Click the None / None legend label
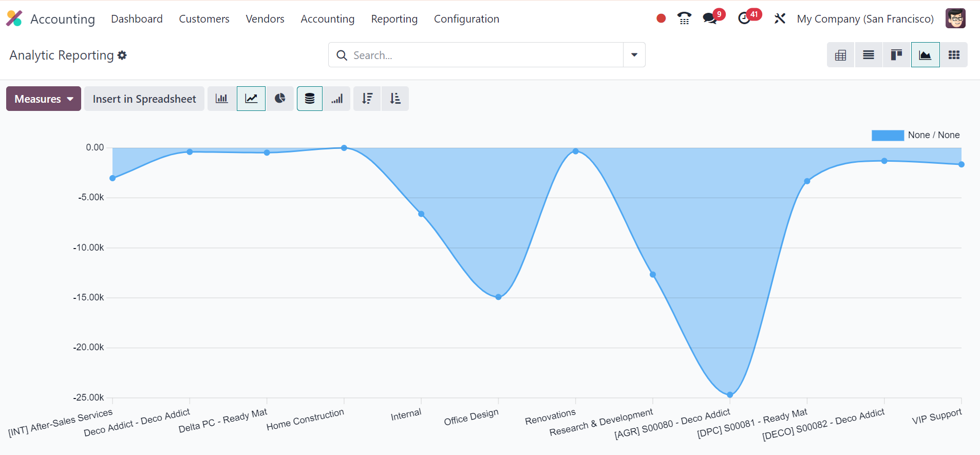The width and height of the screenshot is (980, 455). (934, 135)
